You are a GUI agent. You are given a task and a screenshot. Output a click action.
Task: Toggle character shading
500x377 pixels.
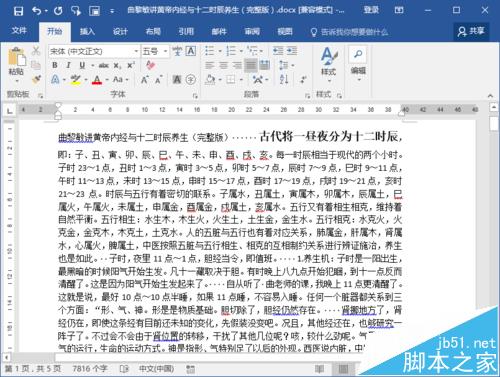[x=177, y=80]
